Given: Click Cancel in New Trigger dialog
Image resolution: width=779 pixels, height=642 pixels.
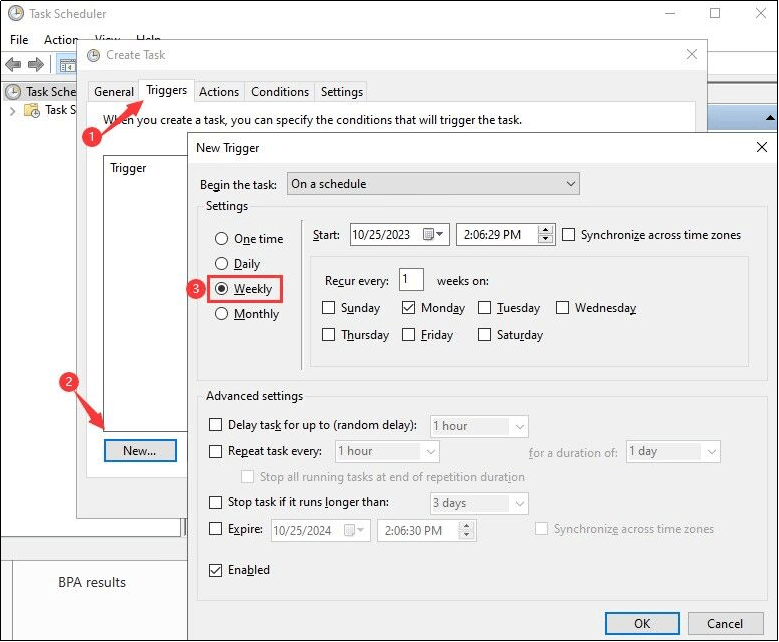Looking at the screenshot, I should 725,624.
